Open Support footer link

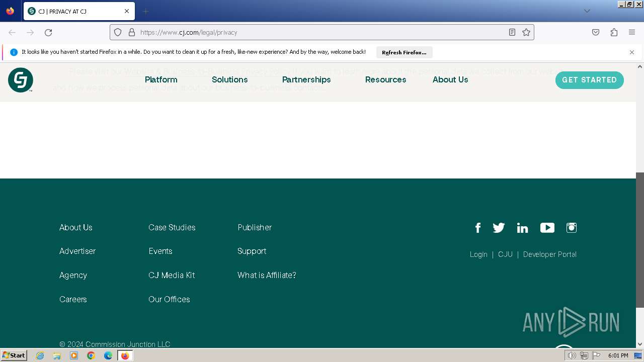tap(252, 251)
